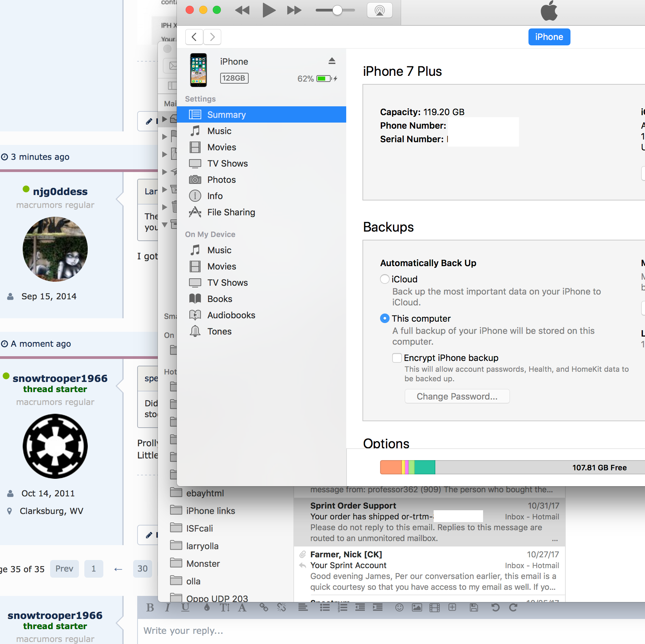Open Movies under On My Device
This screenshot has height=644, width=645.
click(262, 266)
